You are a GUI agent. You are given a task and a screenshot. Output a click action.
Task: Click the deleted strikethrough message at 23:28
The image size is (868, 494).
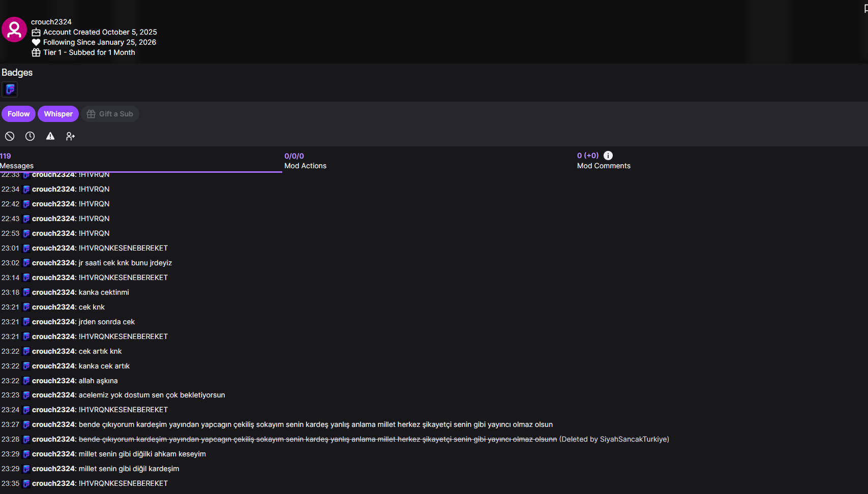[x=318, y=439]
